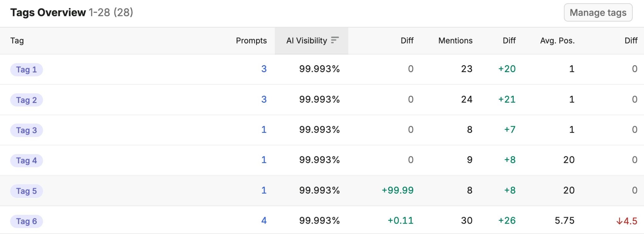The height and width of the screenshot is (234, 644).
Task: Click the +20 mentions diff for Tag 1
Action: click(x=507, y=69)
